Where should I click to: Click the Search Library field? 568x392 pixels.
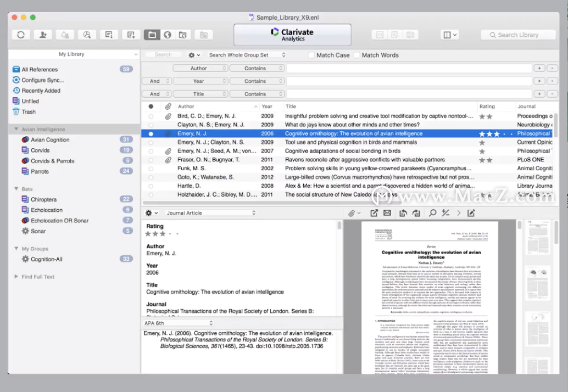click(519, 35)
